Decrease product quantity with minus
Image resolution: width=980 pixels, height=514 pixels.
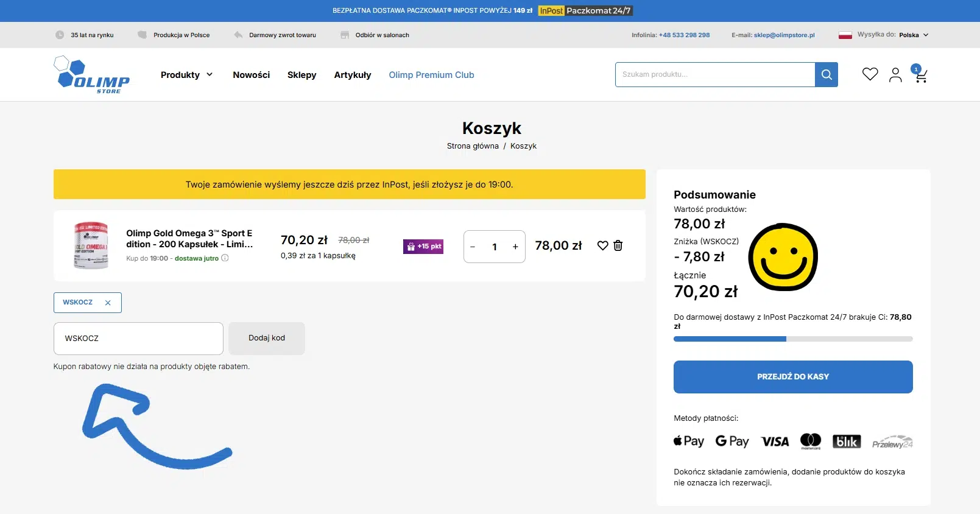(473, 247)
